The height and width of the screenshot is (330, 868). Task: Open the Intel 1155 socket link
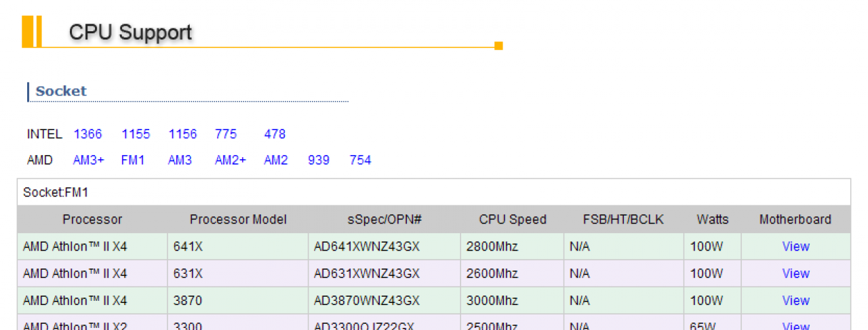tap(136, 134)
